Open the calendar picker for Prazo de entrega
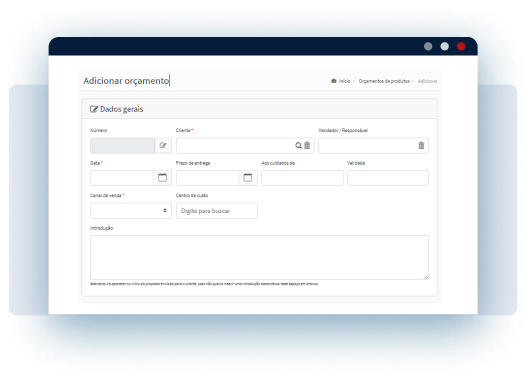The width and height of the screenshot is (530, 378). (x=248, y=178)
